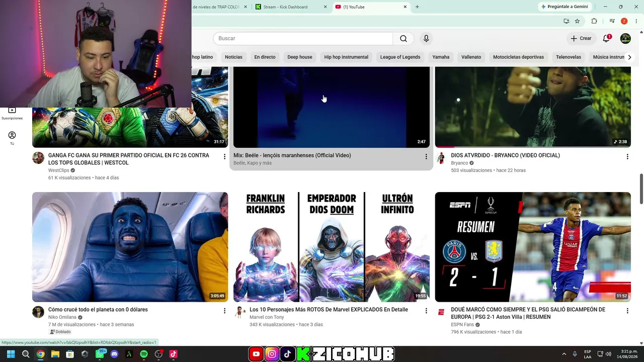This screenshot has height=362, width=644.
Task: Open Spotify from the taskbar
Action: [x=144, y=354]
